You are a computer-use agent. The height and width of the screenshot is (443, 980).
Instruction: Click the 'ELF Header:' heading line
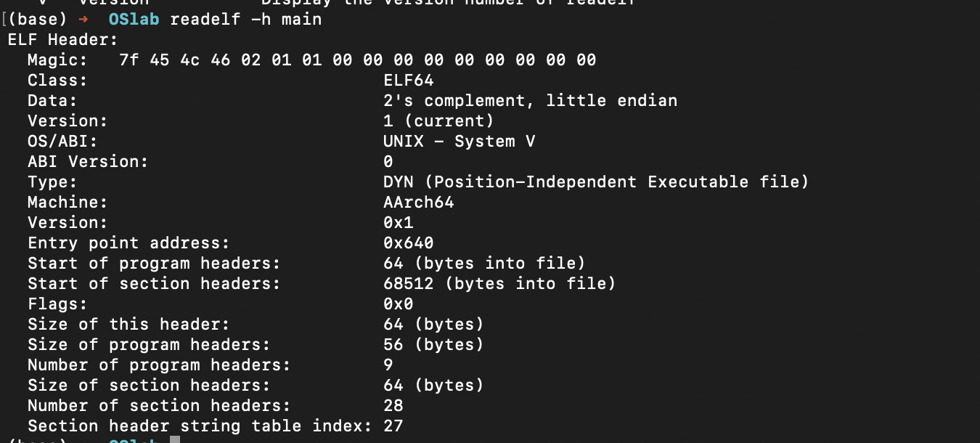62,40
